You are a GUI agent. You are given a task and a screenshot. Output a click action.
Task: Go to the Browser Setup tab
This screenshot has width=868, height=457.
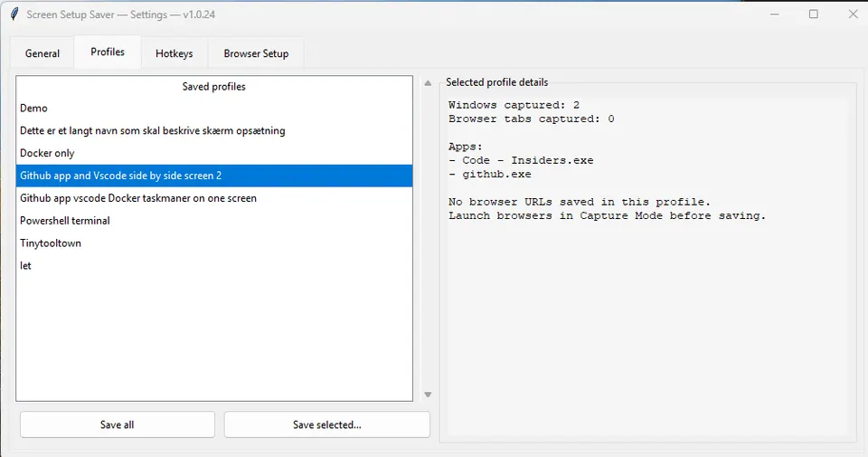pos(256,53)
